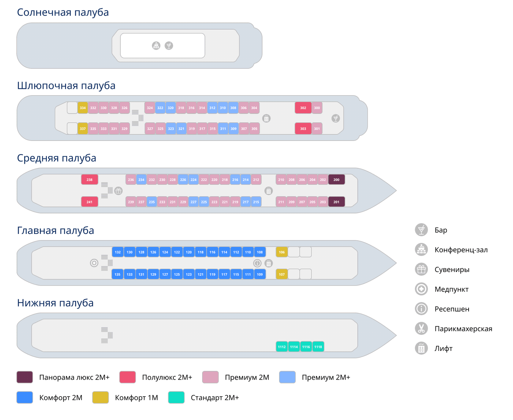
Task: Select cabin 302 on the boat deck
Action: point(303,108)
